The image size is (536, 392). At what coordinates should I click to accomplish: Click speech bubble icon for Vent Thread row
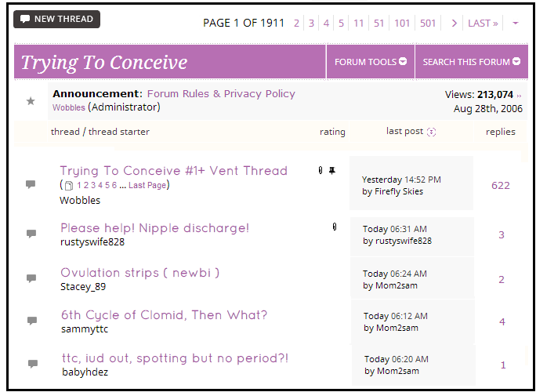[31, 184]
